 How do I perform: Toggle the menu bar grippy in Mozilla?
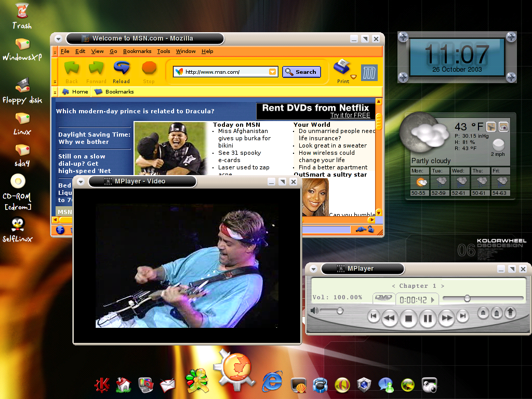(55, 52)
